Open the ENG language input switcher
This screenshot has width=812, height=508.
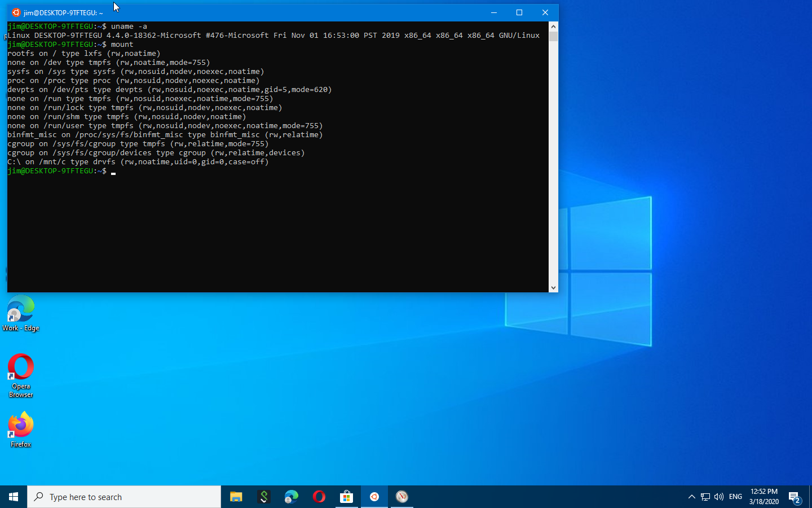pos(735,497)
